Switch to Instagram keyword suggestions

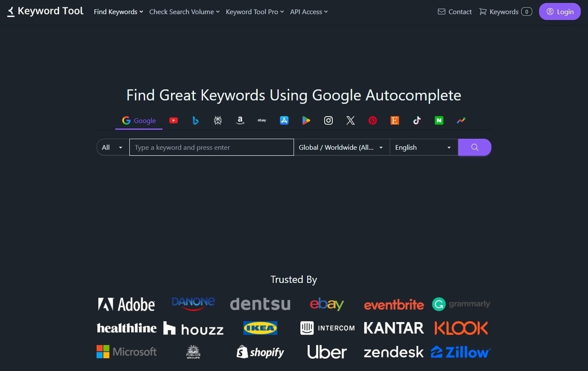[x=328, y=120]
